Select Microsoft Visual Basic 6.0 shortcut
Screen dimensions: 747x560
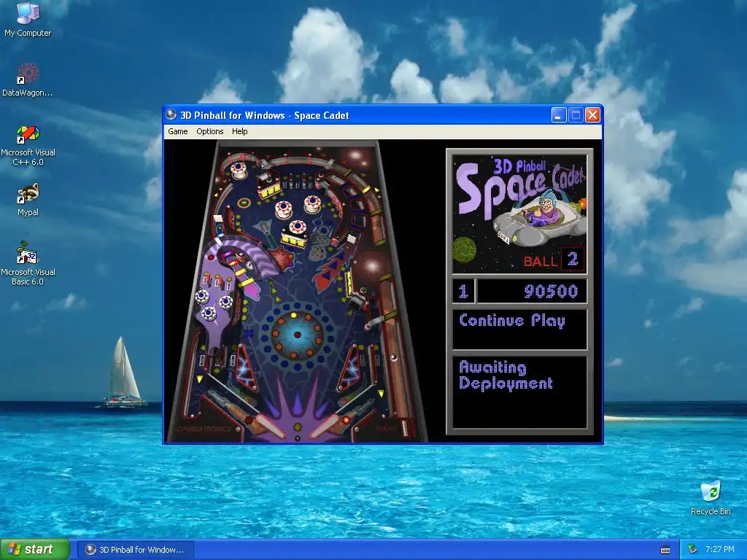pyautogui.click(x=28, y=263)
